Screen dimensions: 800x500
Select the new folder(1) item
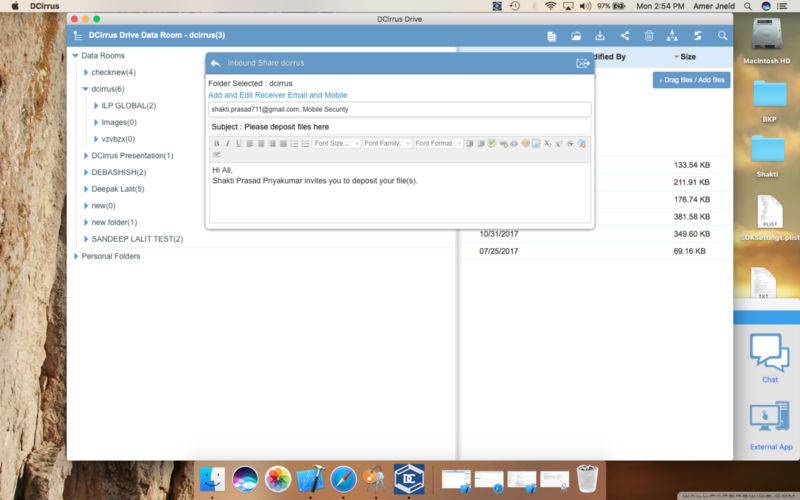pos(114,222)
